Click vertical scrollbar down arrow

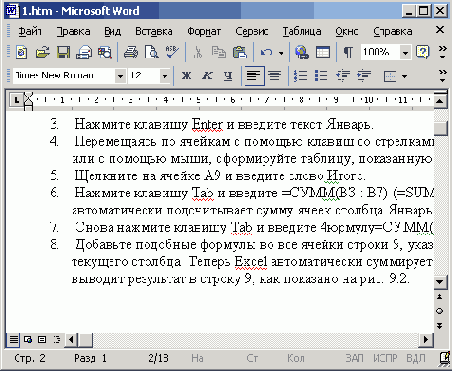coord(440,282)
